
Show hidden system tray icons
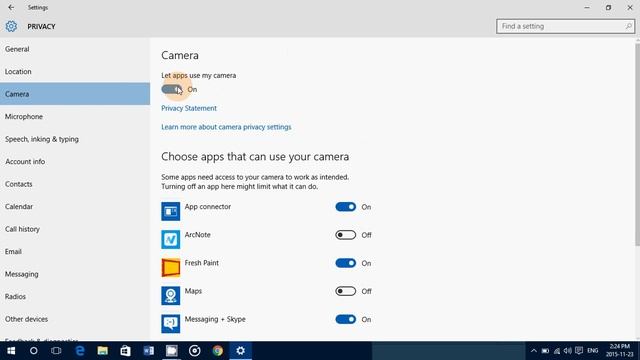[533, 351]
